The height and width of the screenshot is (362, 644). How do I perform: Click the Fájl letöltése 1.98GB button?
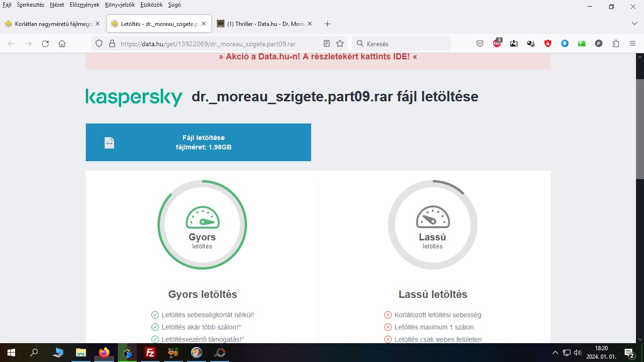(198, 142)
